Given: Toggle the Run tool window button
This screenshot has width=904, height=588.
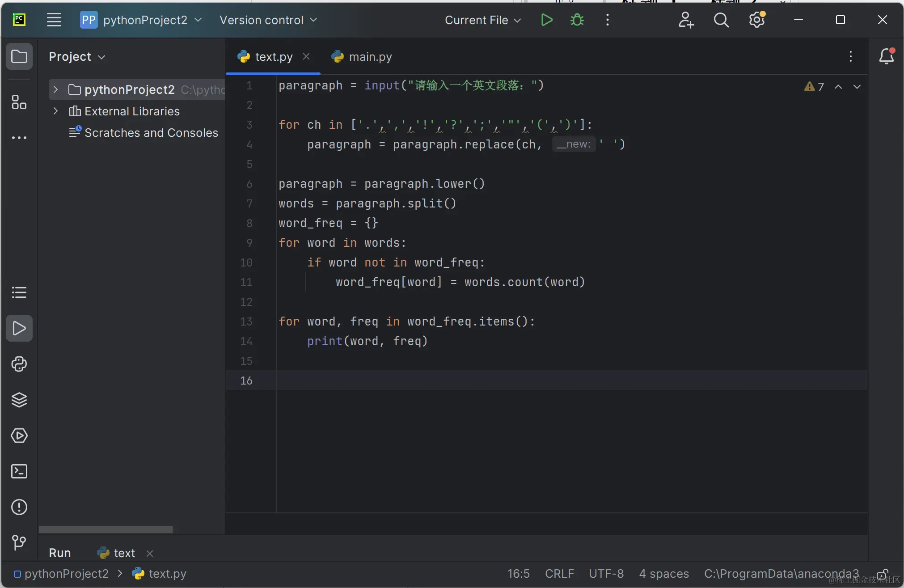Looking at the screenshot, I should (x=19, y=328).
